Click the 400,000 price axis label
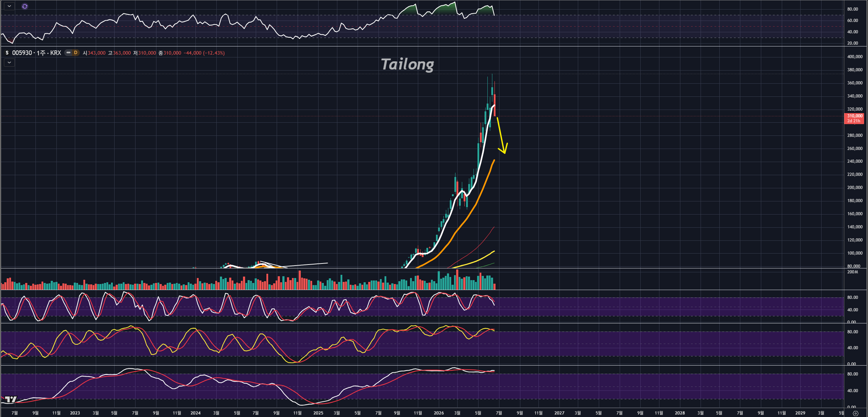 (x=855, y=57)
